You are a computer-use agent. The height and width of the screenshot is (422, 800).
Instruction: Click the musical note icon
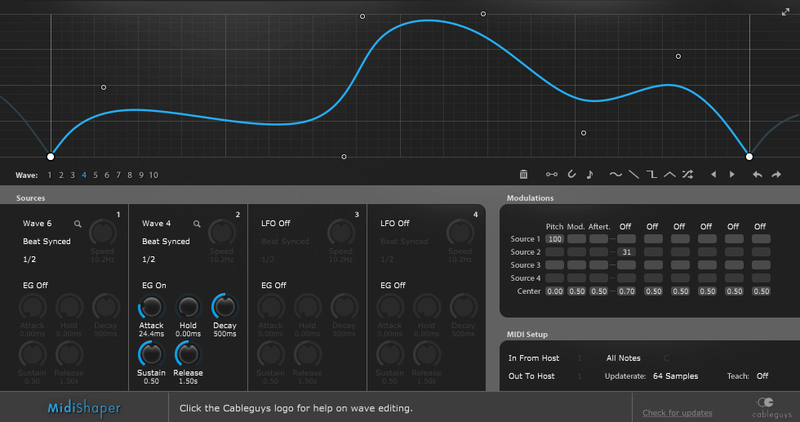pos(590,174)
